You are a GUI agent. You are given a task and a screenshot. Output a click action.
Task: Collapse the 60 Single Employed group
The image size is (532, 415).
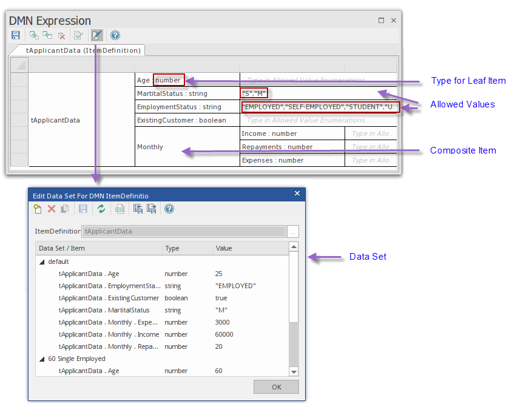coord(41,359)
